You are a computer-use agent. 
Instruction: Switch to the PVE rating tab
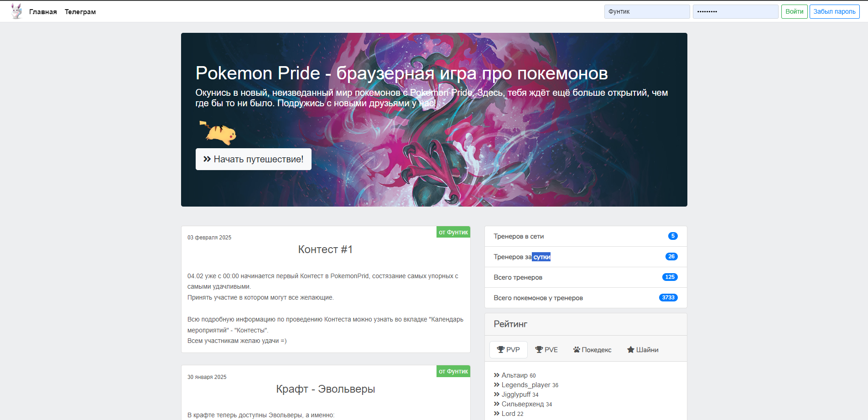pos(546,350)
